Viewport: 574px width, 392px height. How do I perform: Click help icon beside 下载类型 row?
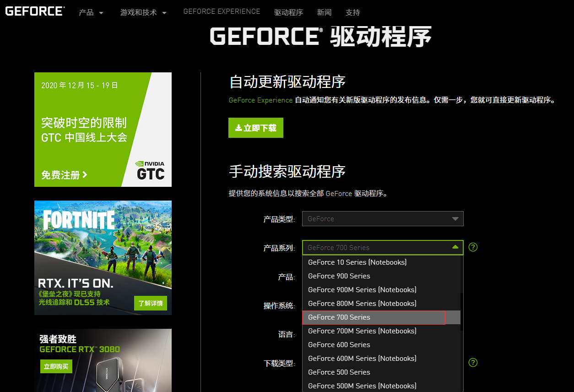click(473, 363)
